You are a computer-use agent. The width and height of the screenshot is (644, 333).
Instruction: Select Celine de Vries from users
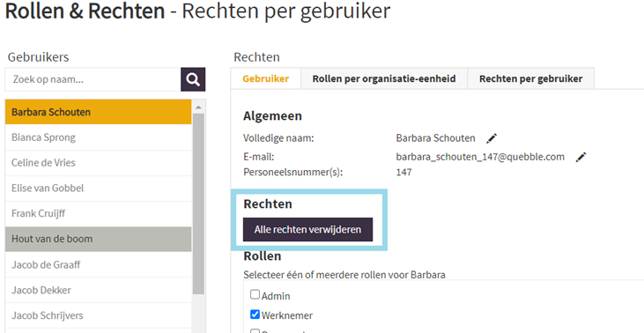click(98, 163)
